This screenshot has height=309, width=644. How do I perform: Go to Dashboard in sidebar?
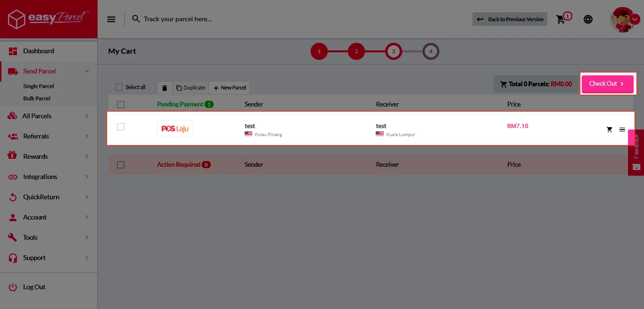(x=38, y=51)
